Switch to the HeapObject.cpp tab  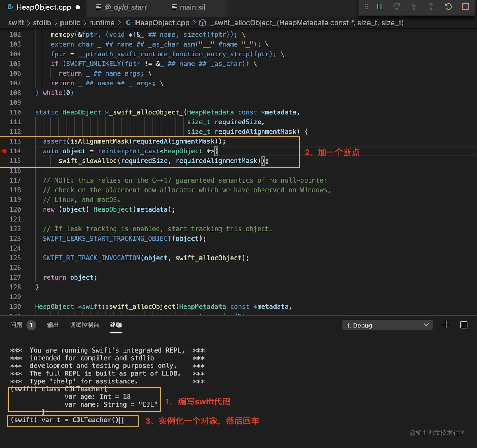43,7
